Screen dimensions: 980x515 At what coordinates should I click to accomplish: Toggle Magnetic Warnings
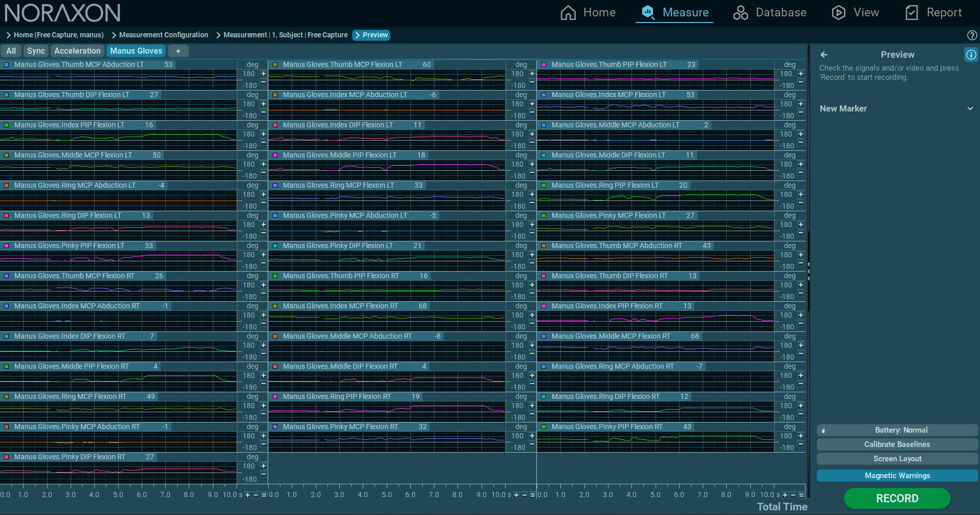(x=897, y=476)
